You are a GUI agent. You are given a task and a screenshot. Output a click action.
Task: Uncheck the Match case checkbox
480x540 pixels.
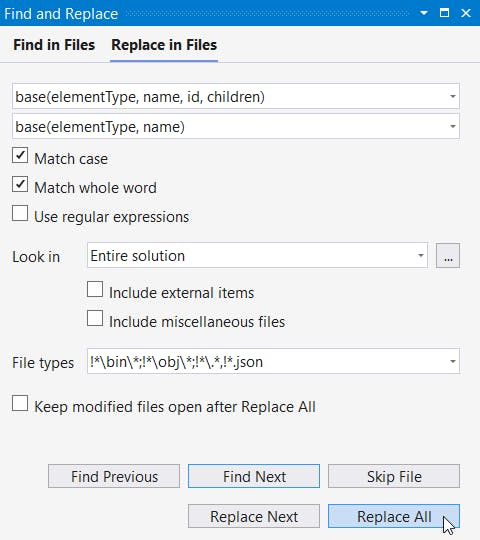(20, 155)
